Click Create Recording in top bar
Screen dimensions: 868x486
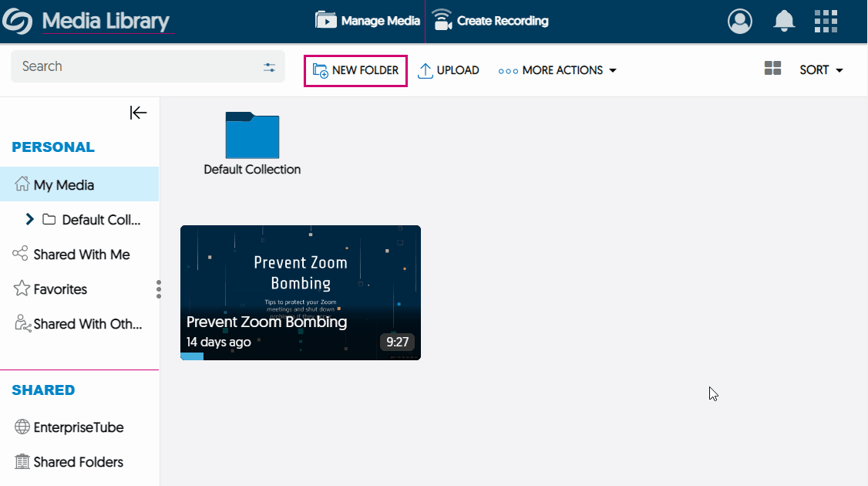tap(490, 21)
